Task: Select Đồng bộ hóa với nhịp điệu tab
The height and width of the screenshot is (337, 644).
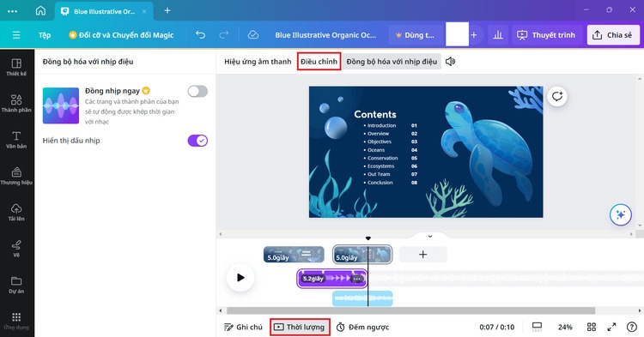Action: (x=392, y=62)
